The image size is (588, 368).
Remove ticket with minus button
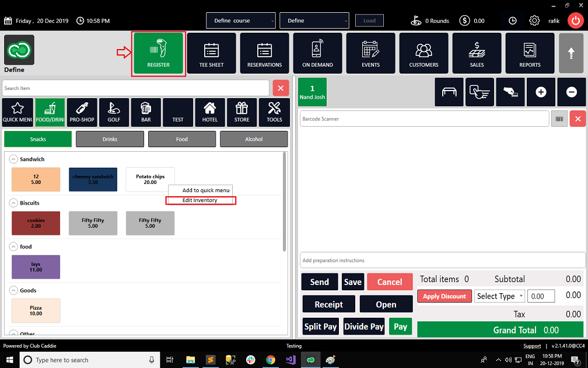click(572, 92)
